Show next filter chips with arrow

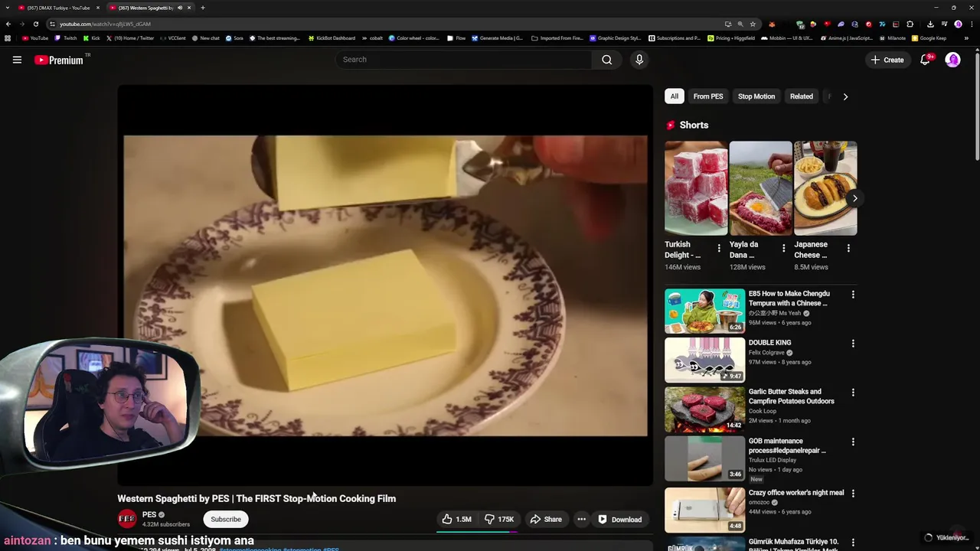[845, 96]
